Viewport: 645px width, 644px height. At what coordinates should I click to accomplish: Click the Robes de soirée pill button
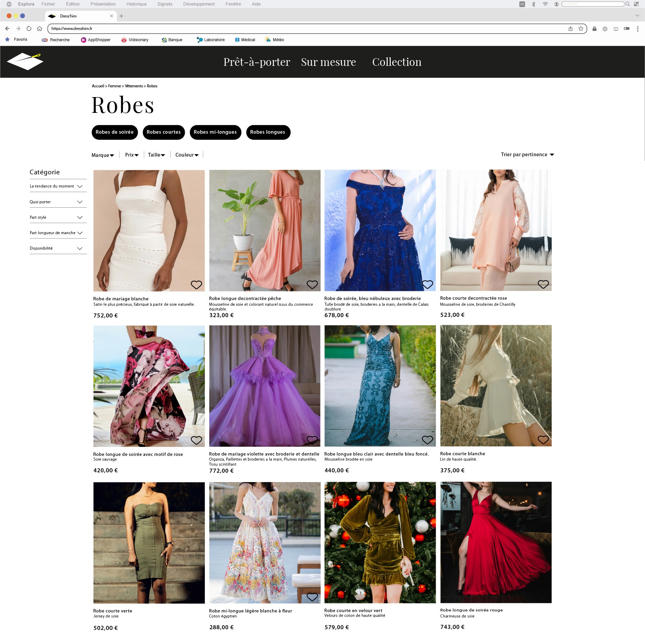coord(115,132)
